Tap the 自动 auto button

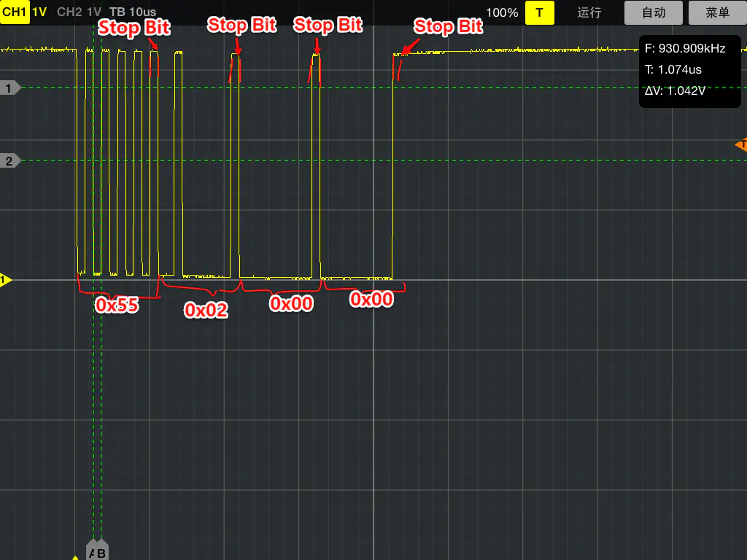tap(653, 12)
